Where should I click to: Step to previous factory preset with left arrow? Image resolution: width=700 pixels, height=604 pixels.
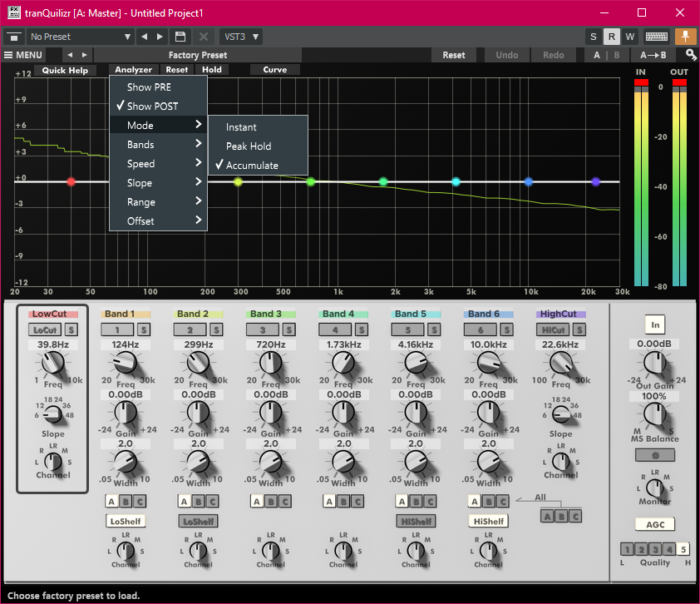[70, 55]
